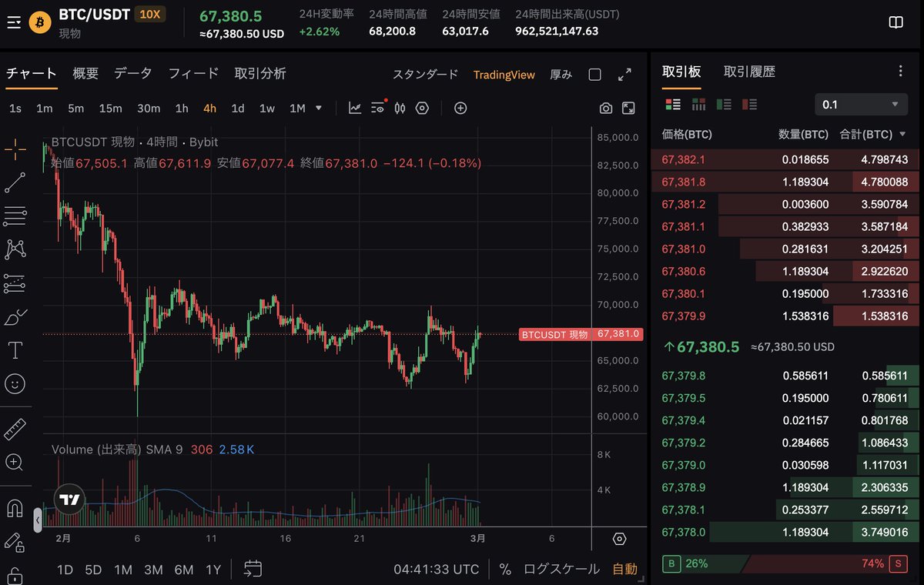Select the magnifier zoom-in tool

click(x=15, y=462)
